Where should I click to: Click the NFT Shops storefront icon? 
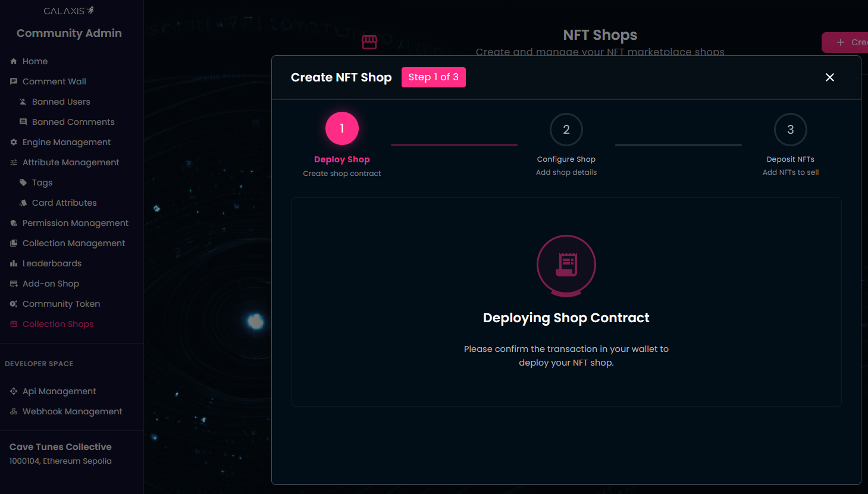click(369, 42)
